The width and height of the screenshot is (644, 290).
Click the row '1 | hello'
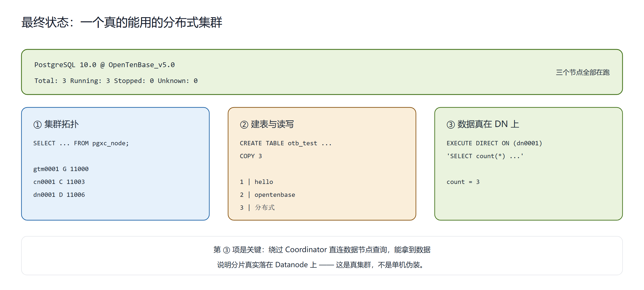257,182
